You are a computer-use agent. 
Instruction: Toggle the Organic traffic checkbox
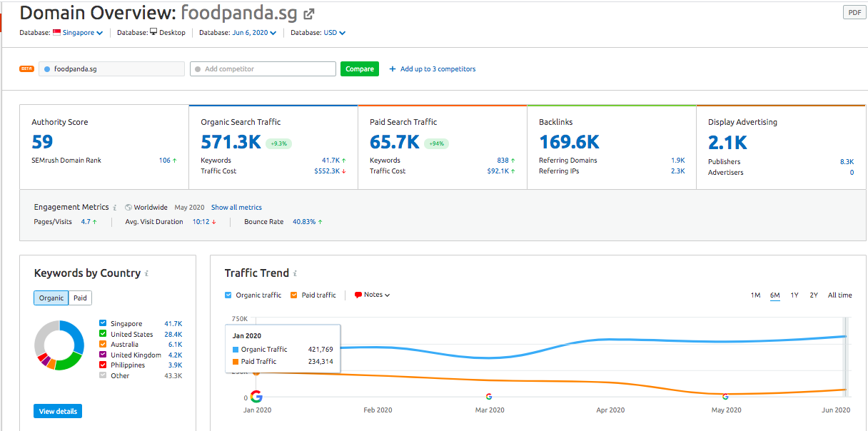228,295
